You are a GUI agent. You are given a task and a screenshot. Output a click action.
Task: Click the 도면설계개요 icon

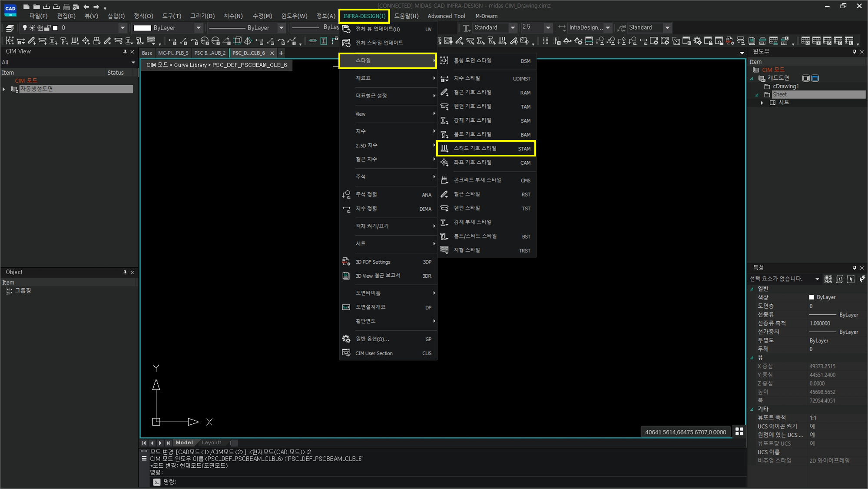tap(346, 307)
